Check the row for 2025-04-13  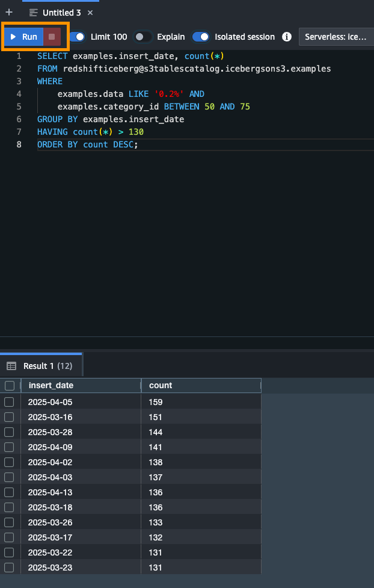point(9,492)
